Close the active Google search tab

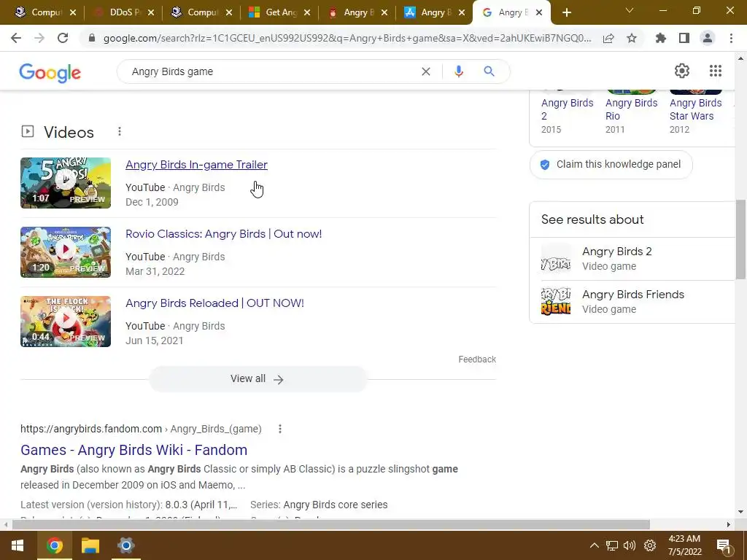click(x=539, y=13)
